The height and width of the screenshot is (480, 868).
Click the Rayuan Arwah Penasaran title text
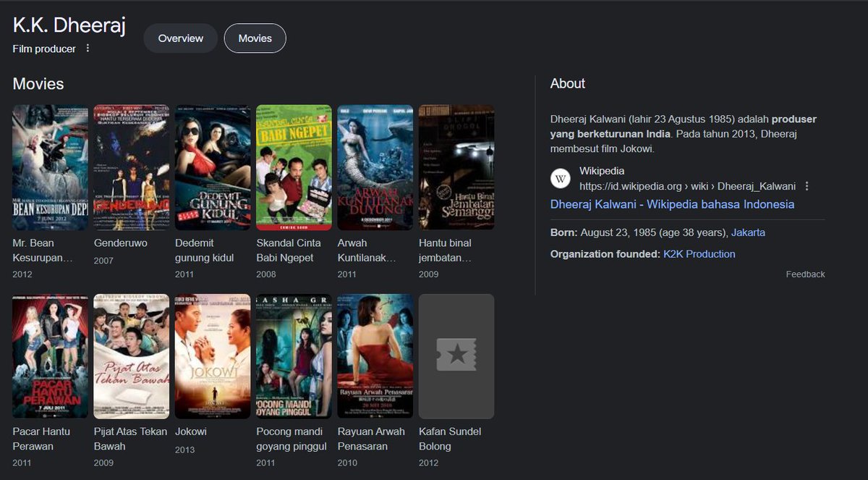[x=372, y=439]
